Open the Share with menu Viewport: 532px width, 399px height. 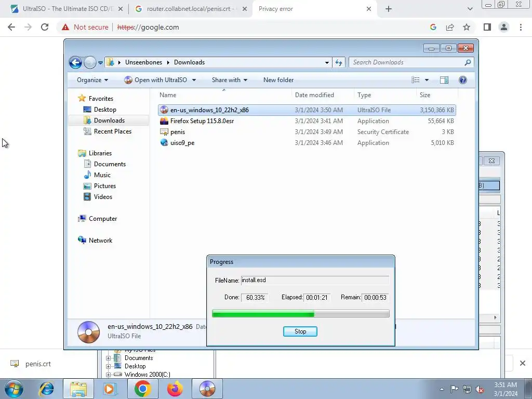click(229, 80)
